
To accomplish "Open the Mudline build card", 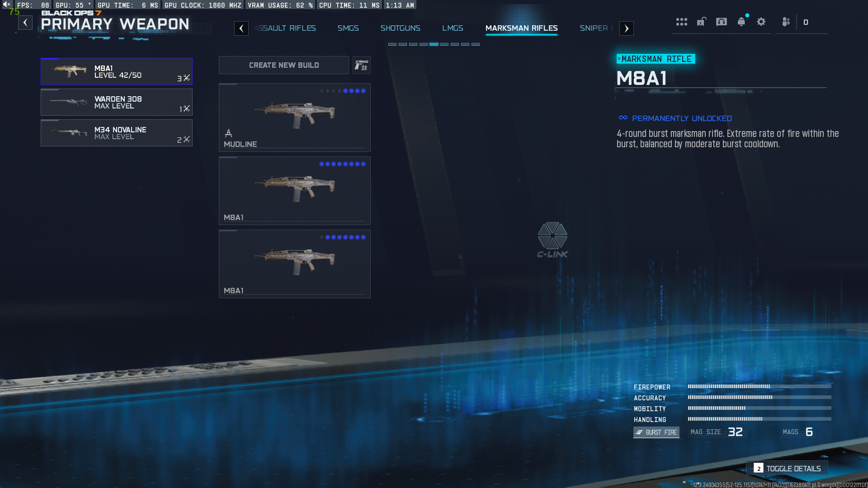I will (x=295, y=117).
